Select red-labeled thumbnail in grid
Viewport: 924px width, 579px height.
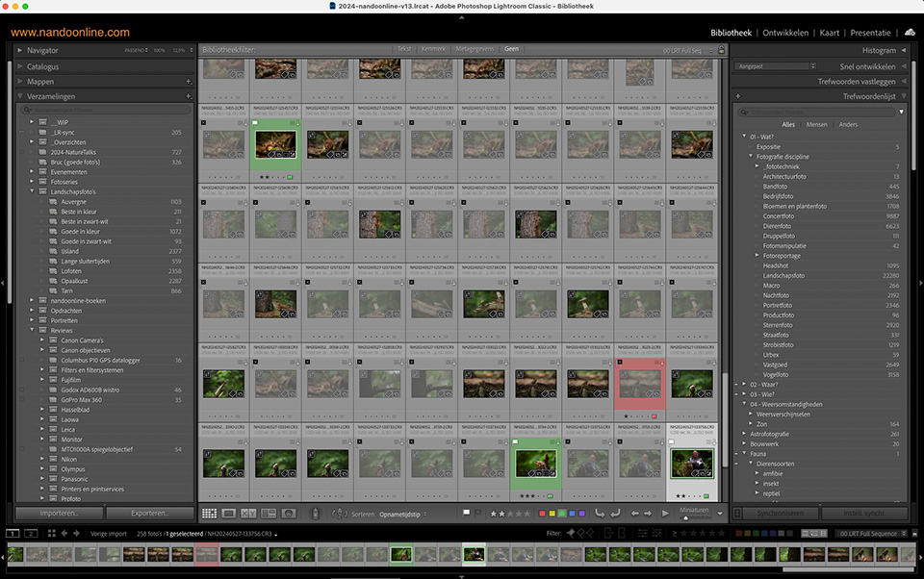click(x=640, y=384)
